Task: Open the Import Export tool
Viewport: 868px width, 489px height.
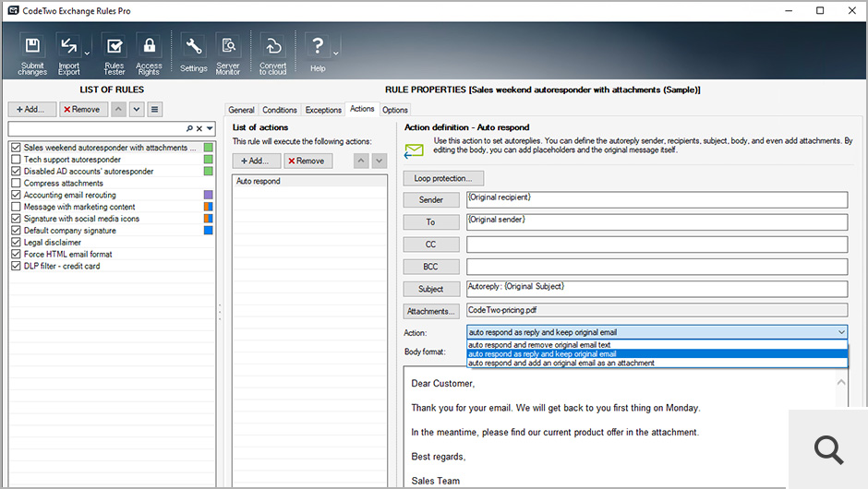Action: coord(68,54)
